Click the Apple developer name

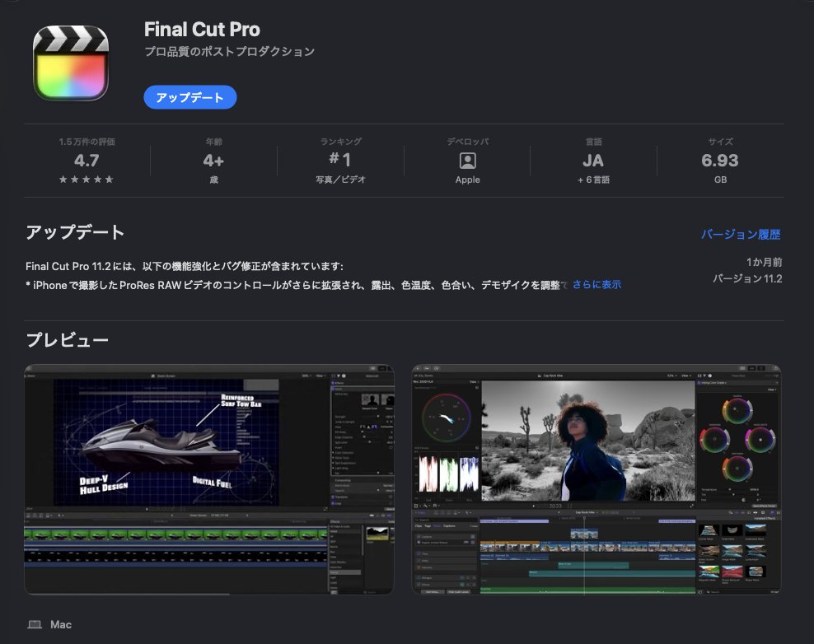[468, 180]
